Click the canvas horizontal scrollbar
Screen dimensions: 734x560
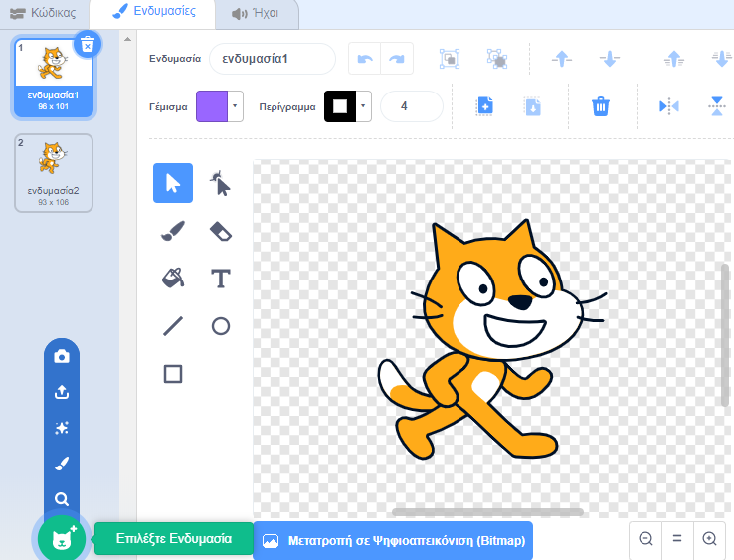pyautogui.click(x=487, y=512)
